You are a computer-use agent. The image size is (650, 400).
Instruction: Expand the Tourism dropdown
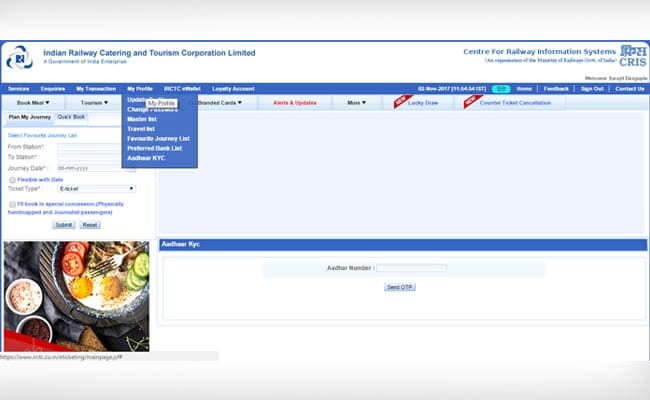[x=94, y=102]
